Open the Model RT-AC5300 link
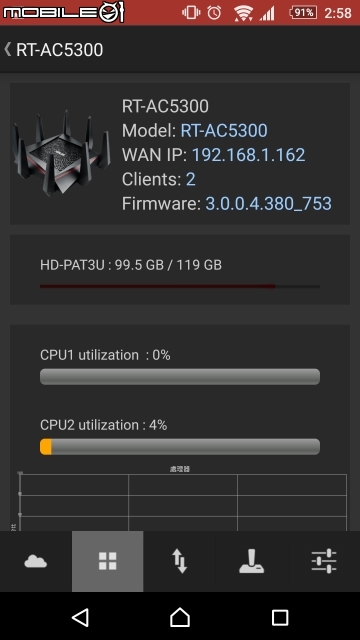 (x=224, y=131)
